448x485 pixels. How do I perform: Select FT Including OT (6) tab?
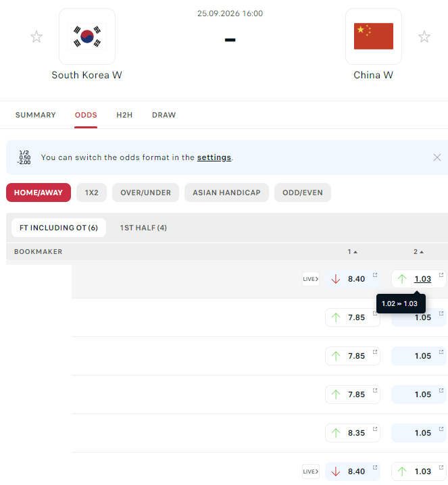[59, 228]
